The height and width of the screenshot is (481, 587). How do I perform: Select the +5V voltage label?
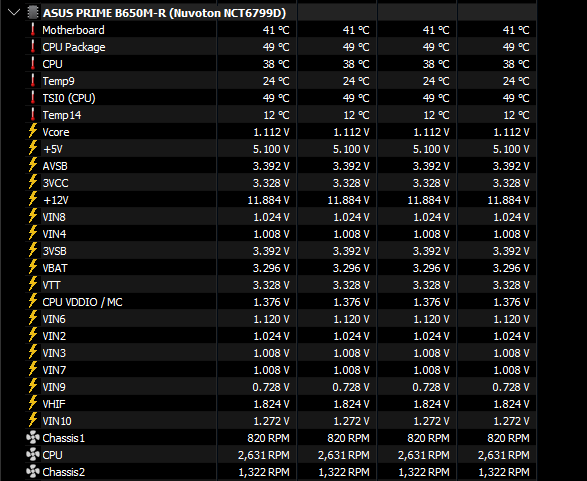coord(53,149)
